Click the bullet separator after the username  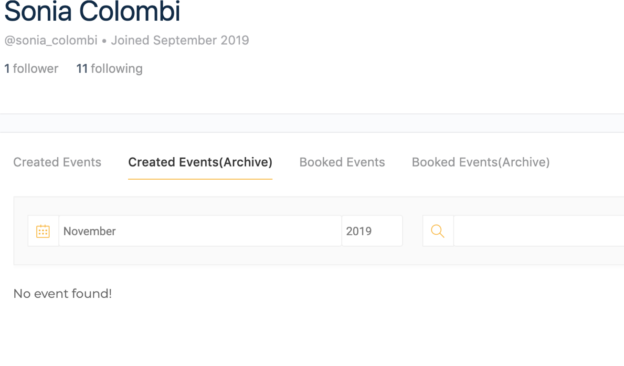click(104, 41)
